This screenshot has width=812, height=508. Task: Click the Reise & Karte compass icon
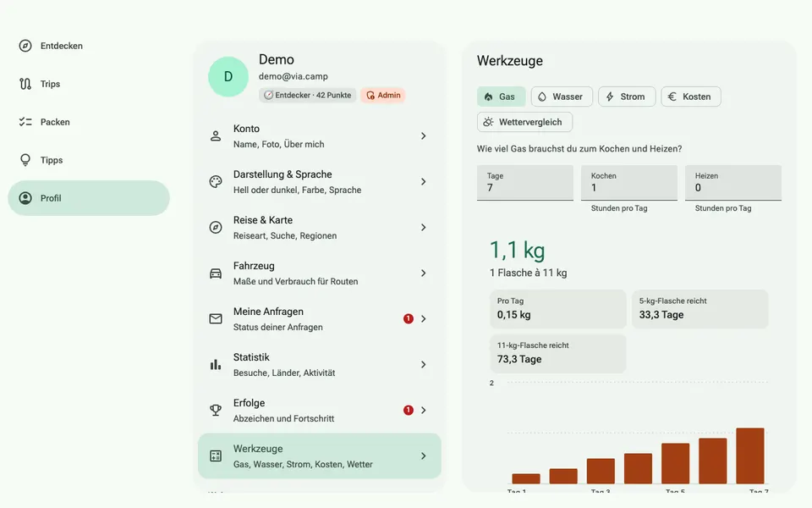tap(216, 227)
